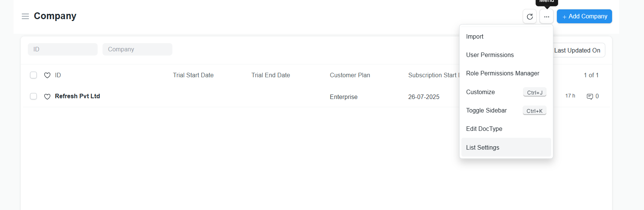This screenshot has width=644, height=210.
Task: Like the Refresh Pvt Ltd heart icon
Action: 47,96
